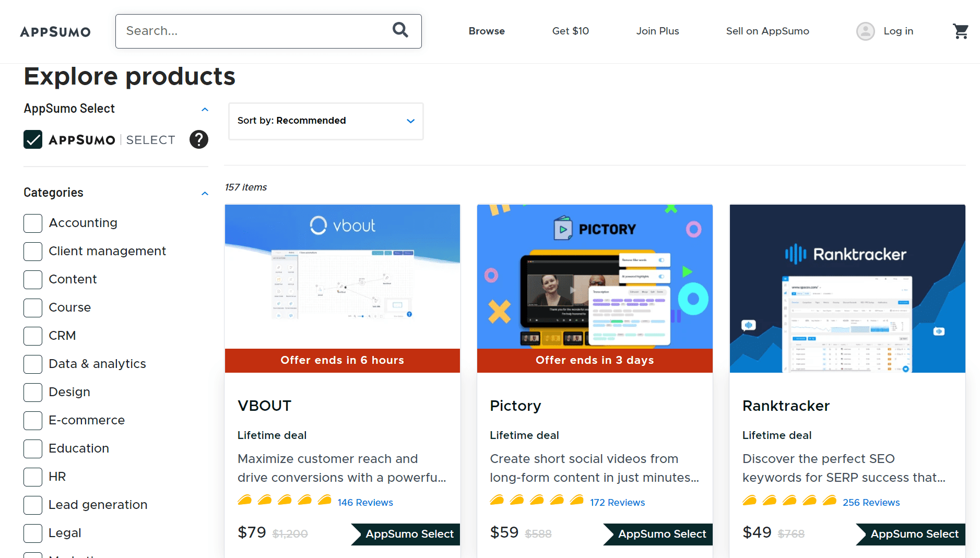The height and width of the screenshot is (558, 980).
Task: Open the Pictory product title
Action: tap(515, 406)
